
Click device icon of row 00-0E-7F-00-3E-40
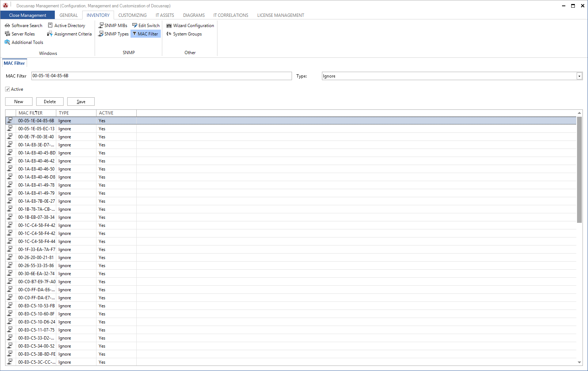tap(10, 136)
